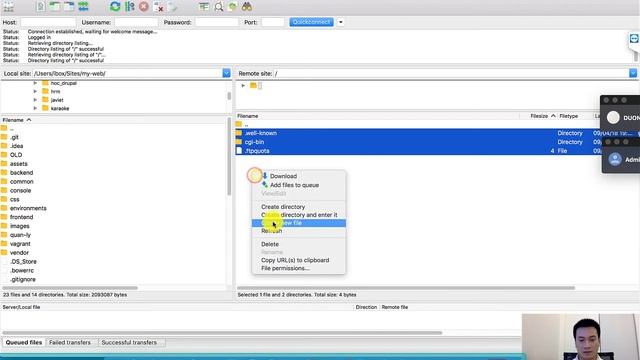The width and height of the screenshot is (640, 360).
Task: Click the Reconnect to last server icon
Action: [x=173, y=7]
